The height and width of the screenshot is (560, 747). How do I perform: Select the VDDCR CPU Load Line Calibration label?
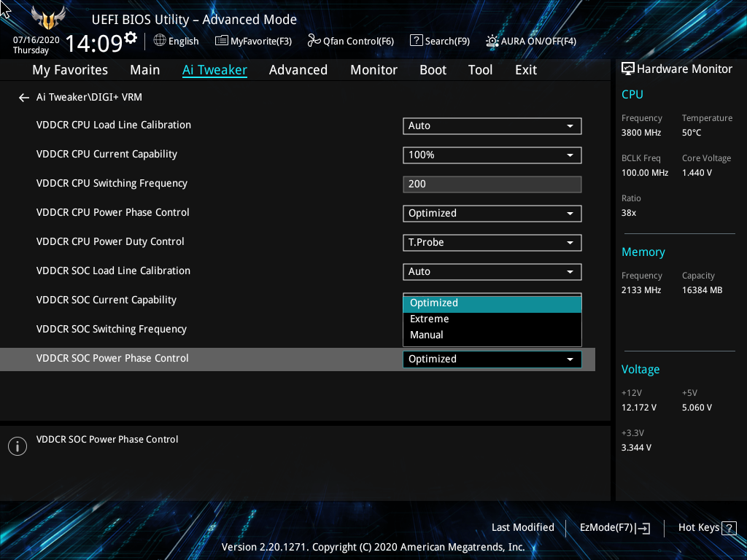click(x=113, y=125)
